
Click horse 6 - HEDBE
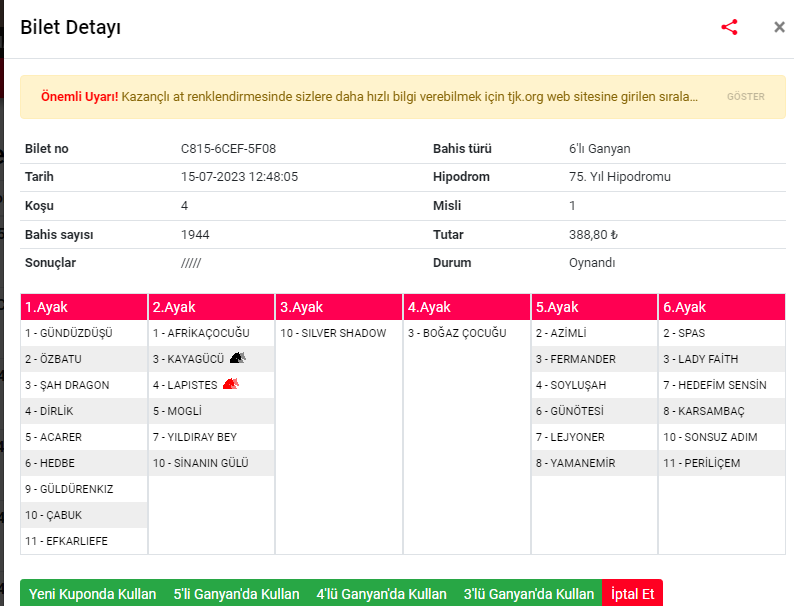50,463
